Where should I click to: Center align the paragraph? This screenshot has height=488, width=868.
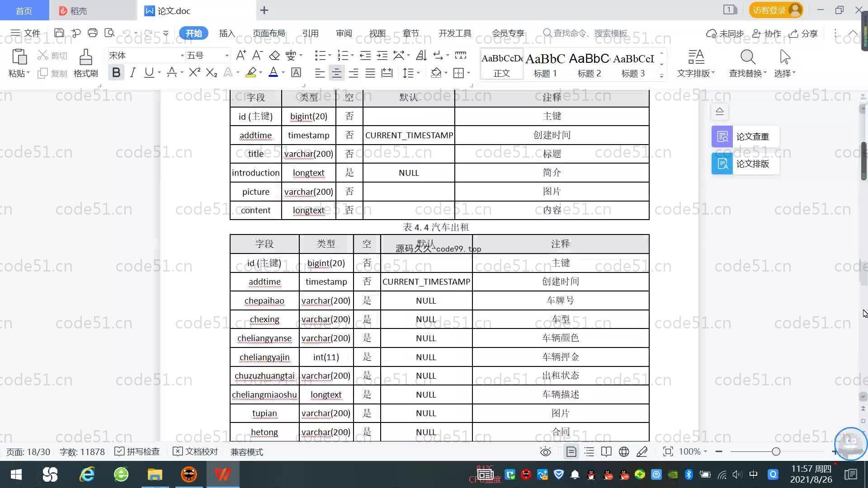tap(336, 73)
